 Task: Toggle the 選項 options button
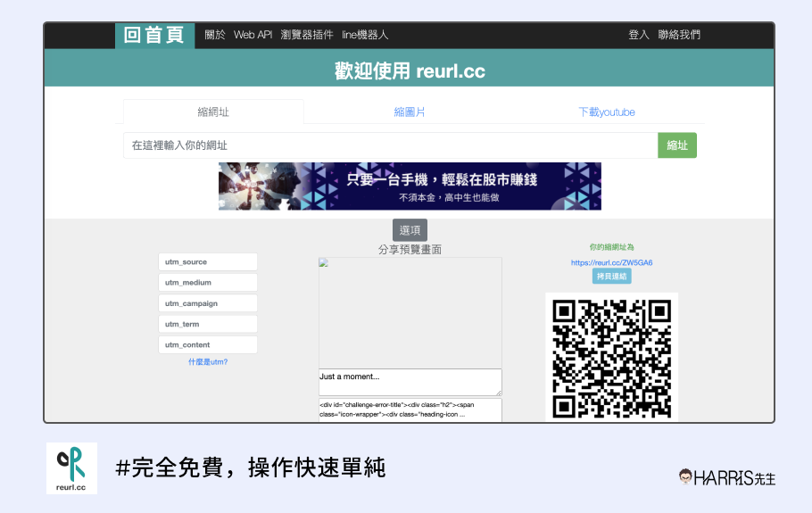tap(410, 230)
